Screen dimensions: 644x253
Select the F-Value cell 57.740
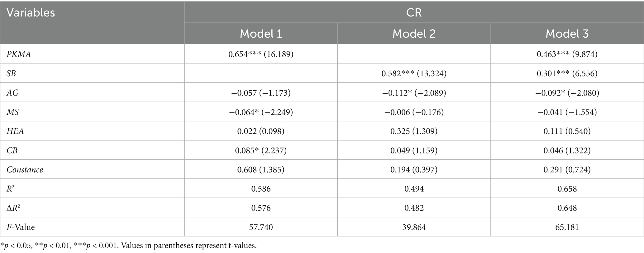point(261,227)
